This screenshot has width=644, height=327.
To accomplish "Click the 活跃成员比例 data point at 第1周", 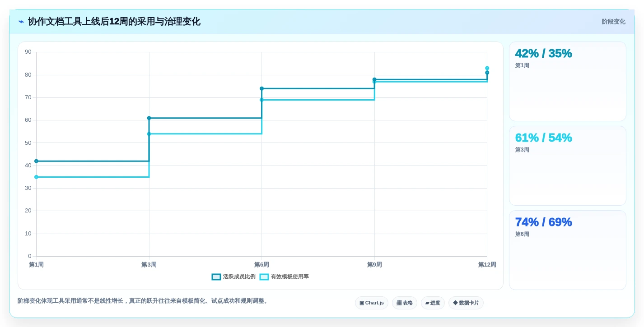I will [36, 161].
